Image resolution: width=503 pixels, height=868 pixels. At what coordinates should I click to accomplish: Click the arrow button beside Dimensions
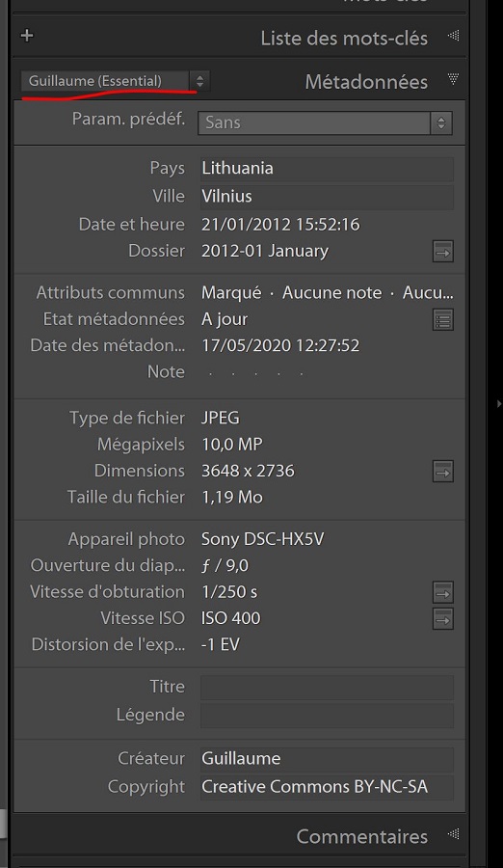[x=442, y=471]
